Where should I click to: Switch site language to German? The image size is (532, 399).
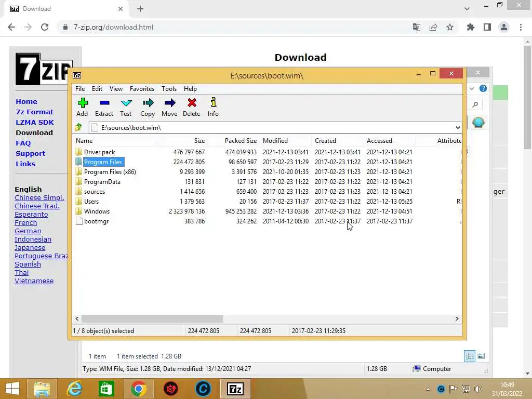tap(28, 231)
